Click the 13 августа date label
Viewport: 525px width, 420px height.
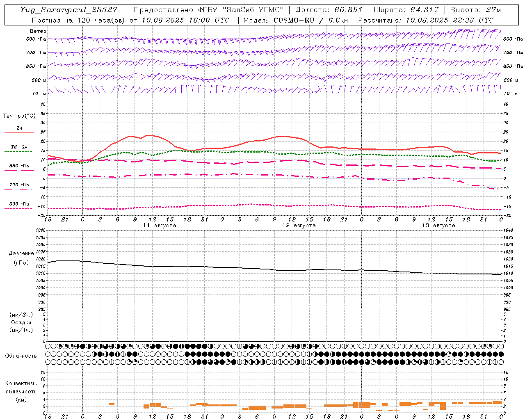(438, 226)
